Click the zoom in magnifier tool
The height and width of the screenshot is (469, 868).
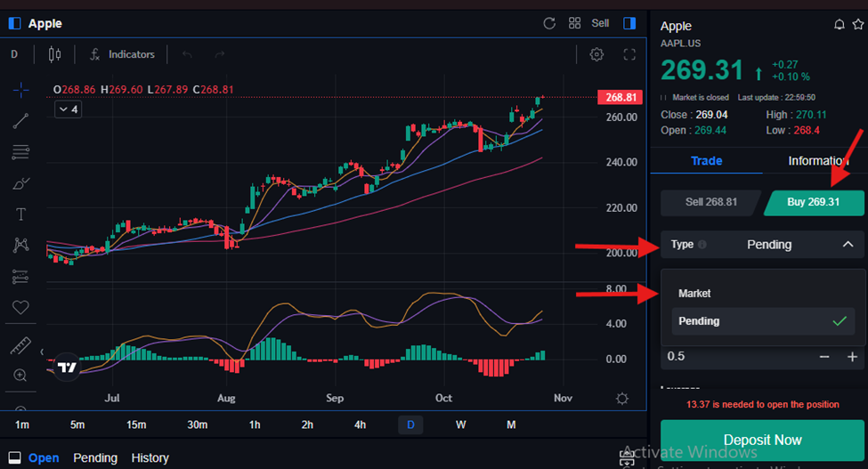[x=20, y=376]
